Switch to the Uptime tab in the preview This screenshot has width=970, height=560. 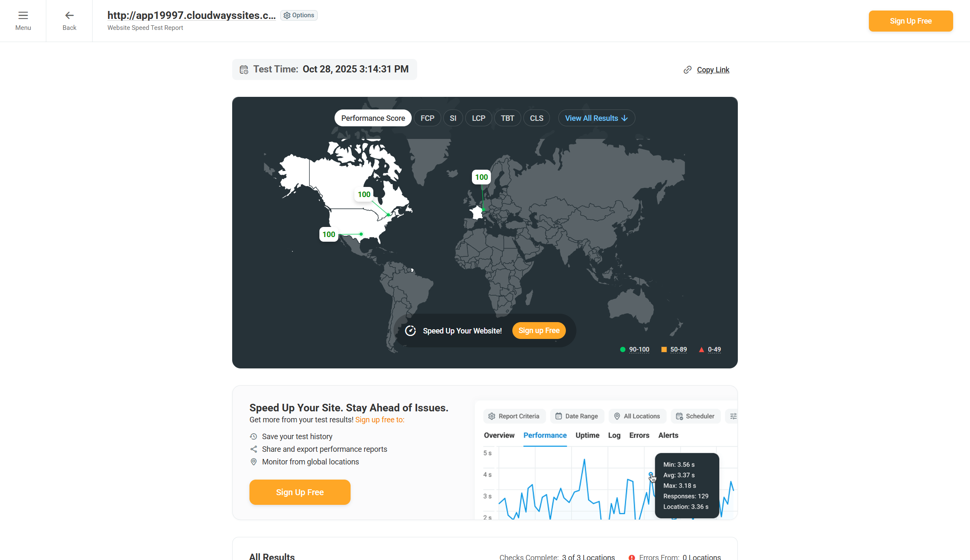click(587, 435)
